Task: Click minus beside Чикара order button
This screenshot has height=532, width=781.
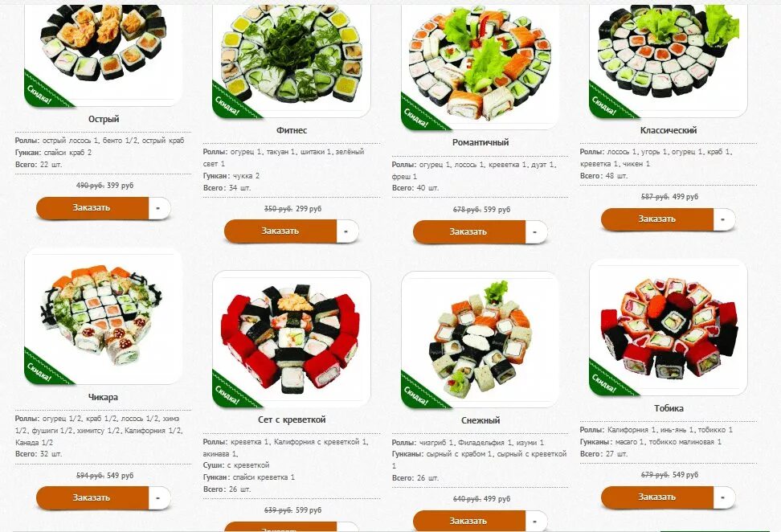Action: [x=159, y=497]
